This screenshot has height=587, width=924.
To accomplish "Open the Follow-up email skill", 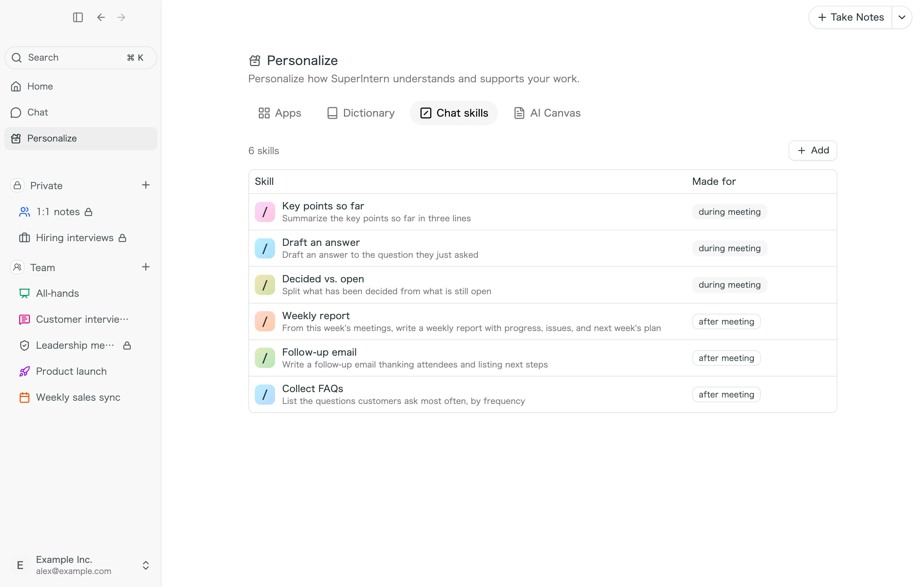I will point(542,358).
